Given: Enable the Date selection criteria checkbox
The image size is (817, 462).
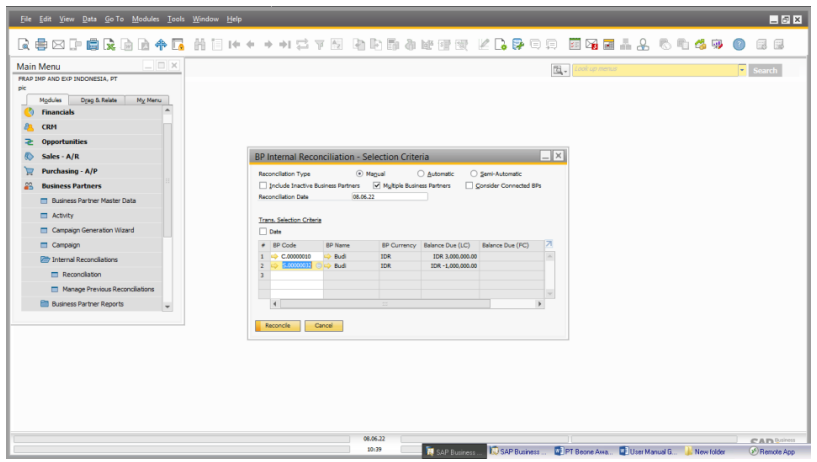Looking at the screenshot, I should pos(263,231).
